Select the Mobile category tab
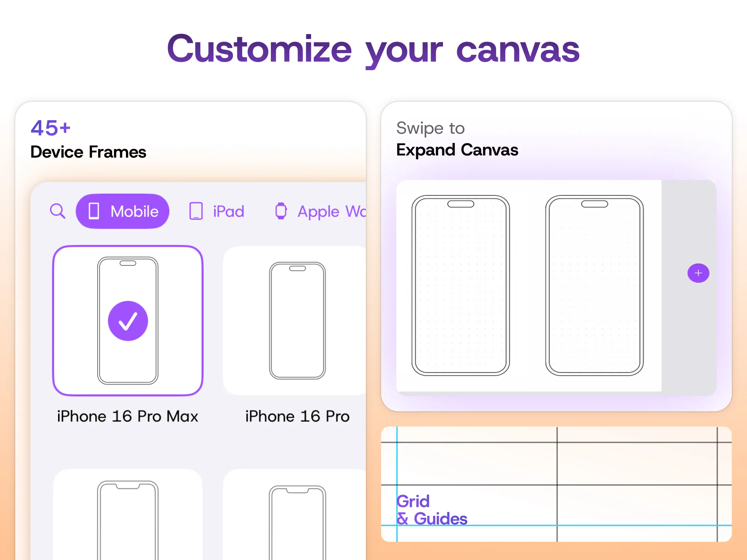Screen dimensions: 747x560 pyautogui.click(x=123, y=211)
